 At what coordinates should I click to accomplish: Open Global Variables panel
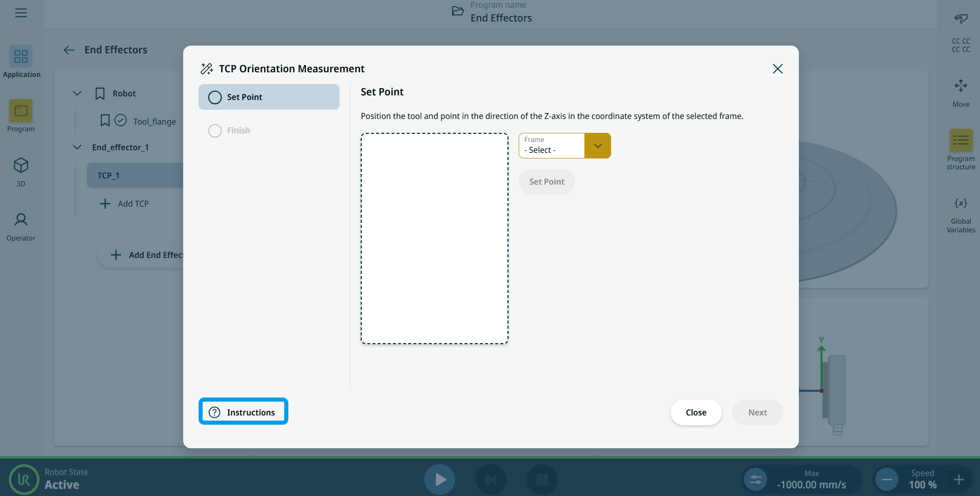961,204
